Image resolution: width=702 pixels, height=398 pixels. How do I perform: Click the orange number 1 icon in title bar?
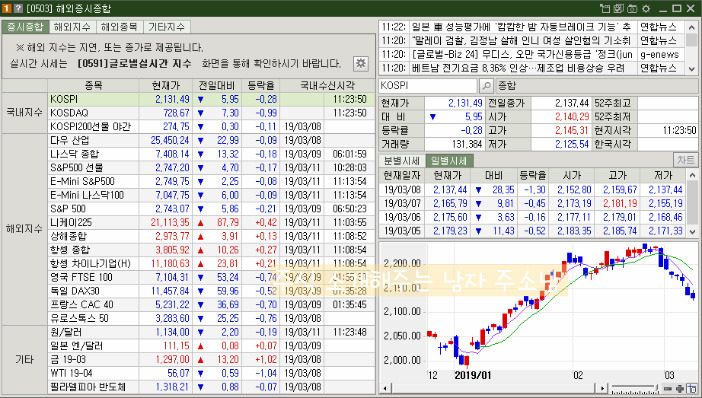(7, 8)
